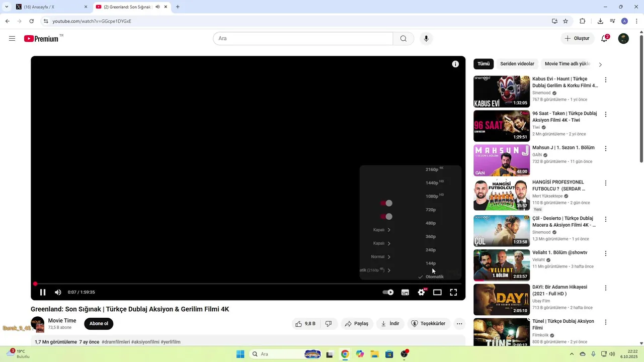
Task: Open more actions three-dot button below video
Action: pos(459,324)
